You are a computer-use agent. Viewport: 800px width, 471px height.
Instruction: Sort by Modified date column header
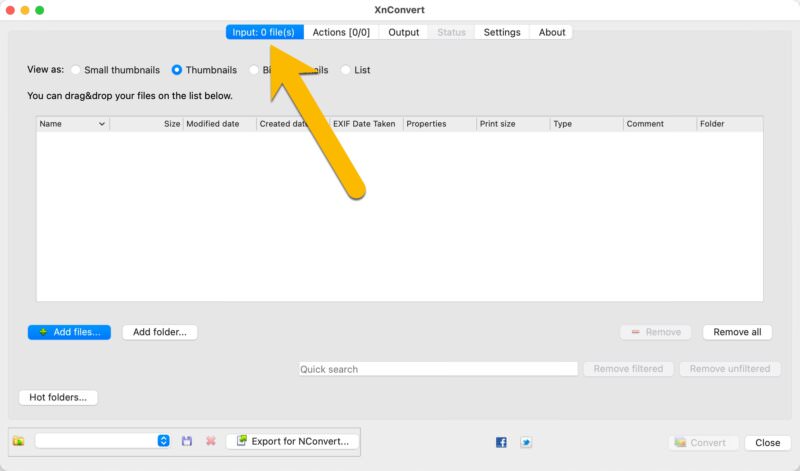coord(219,124)
